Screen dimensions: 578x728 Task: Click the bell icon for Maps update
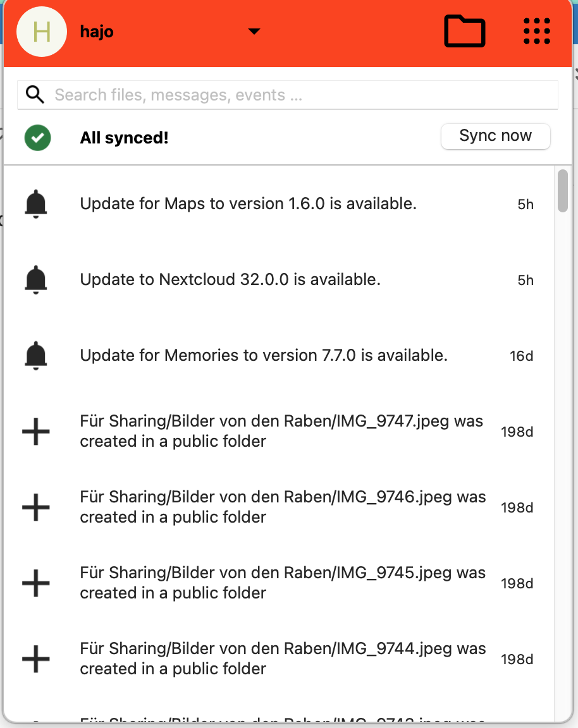tap(36, 204)
